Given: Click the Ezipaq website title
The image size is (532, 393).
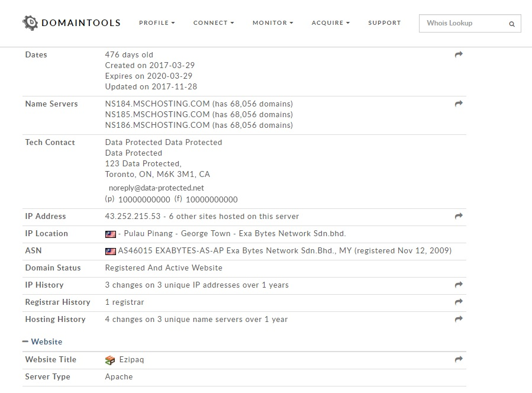Looking at the screenshot, I should click(131, 359).
